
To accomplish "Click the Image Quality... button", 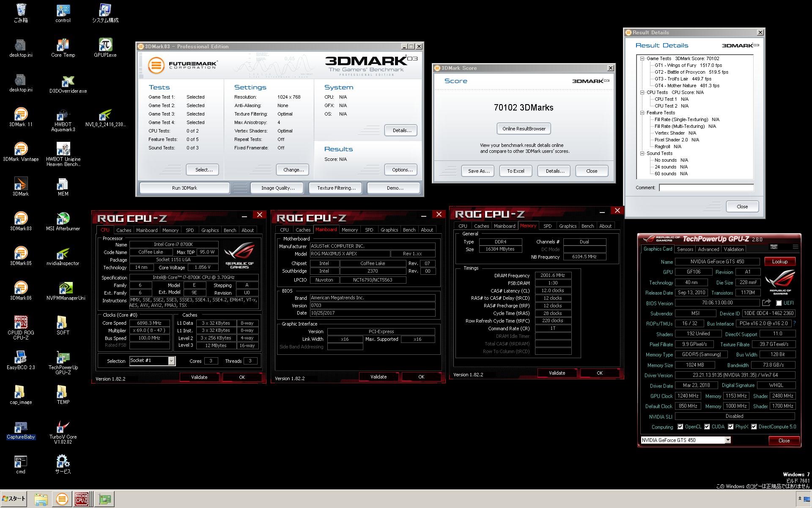I will point(277,188).
